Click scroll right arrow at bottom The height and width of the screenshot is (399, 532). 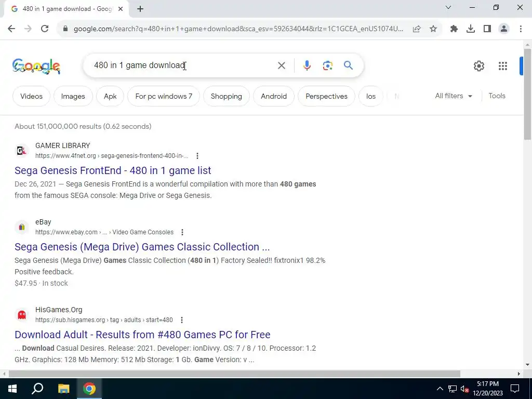pyautogui.click(x=519, y=374)
